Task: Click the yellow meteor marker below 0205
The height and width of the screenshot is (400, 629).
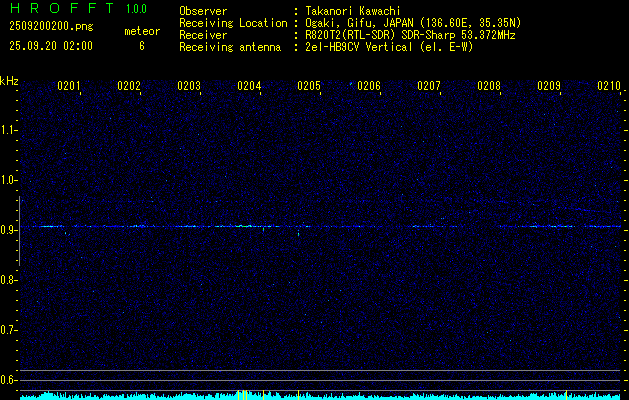Action: (298, 395)
